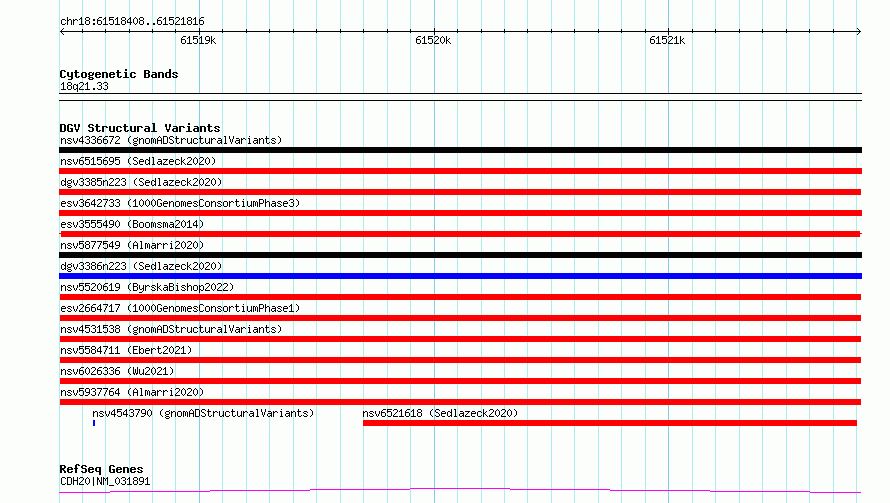Open nsv5877549 (Almarri2020) label
The width and height of the screenshot is (890, 503).
click(132, 245)
